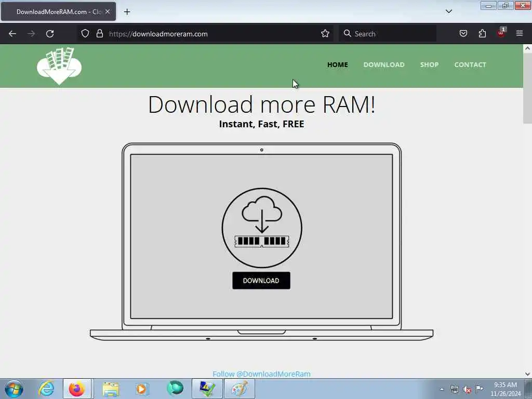Image resolution: width=532 pixels, height=399 pixels.
Task: Show hidden system tray icons arrow
Action: 442,389
